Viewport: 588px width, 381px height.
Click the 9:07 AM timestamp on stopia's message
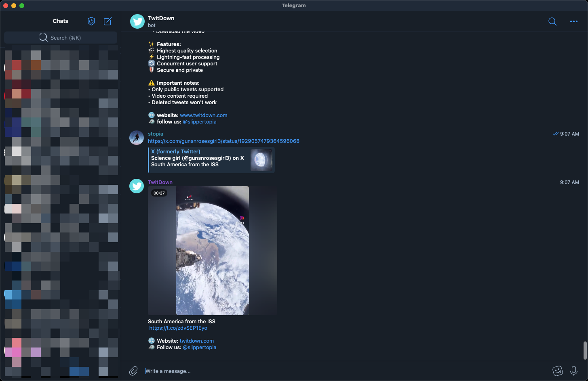569,134
